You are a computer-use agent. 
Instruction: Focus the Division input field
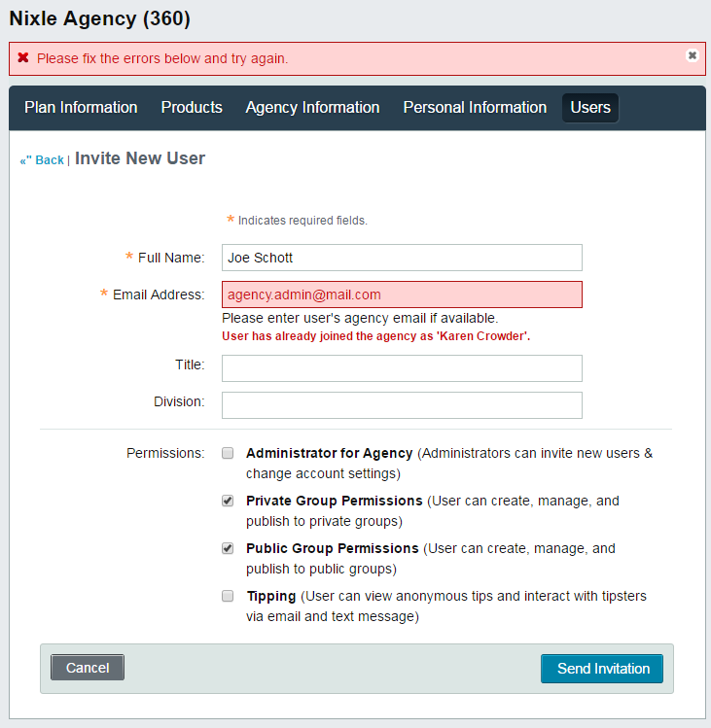pyautogui.click(x=402, y=405)
